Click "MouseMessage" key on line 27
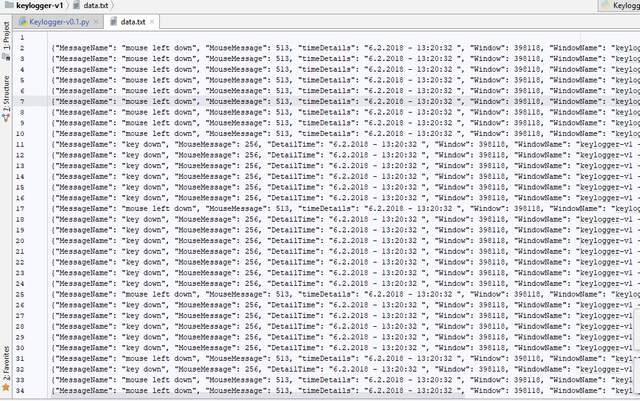 tap(205, 315)
